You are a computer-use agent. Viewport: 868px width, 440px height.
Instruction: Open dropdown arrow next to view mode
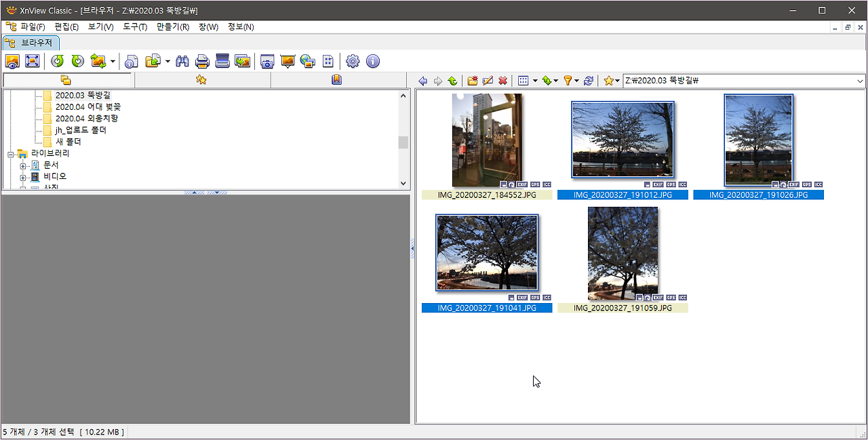coord(535,81)
